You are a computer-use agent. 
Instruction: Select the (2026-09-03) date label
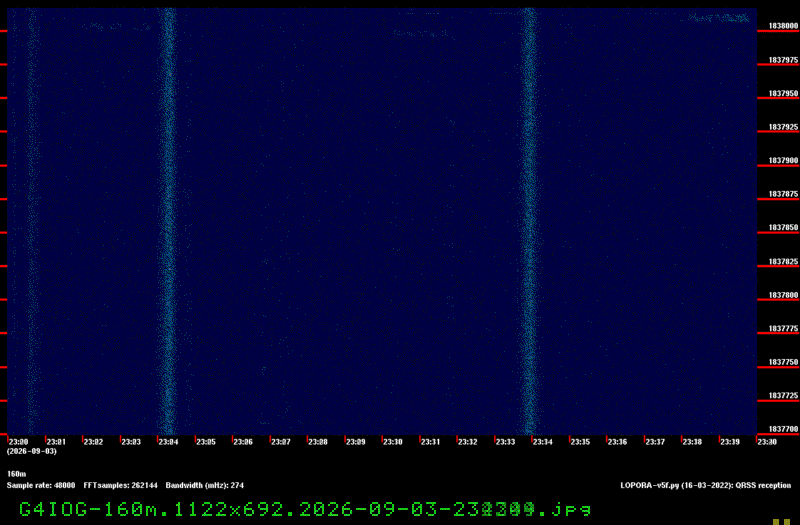(x=32, y=451)
